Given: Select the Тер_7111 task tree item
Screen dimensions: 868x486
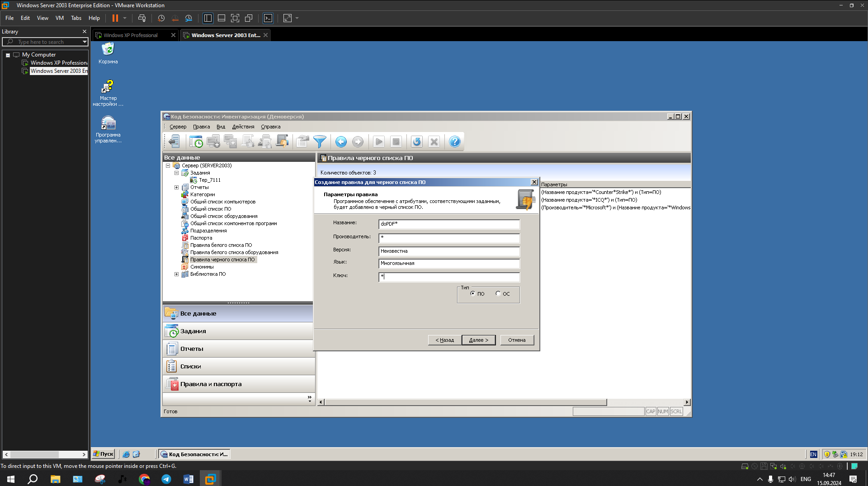Looking at the screenshot, I should point(210,180).
